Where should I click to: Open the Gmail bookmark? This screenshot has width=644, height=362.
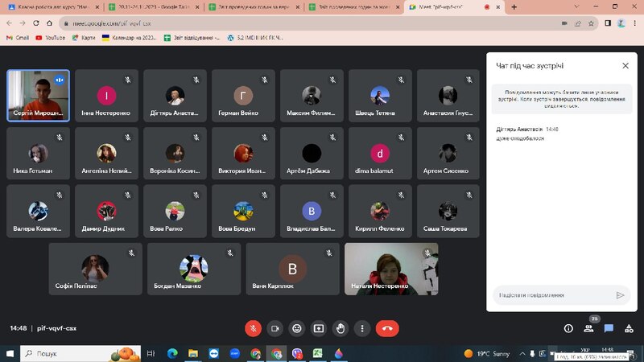click(x=18, y=38)
